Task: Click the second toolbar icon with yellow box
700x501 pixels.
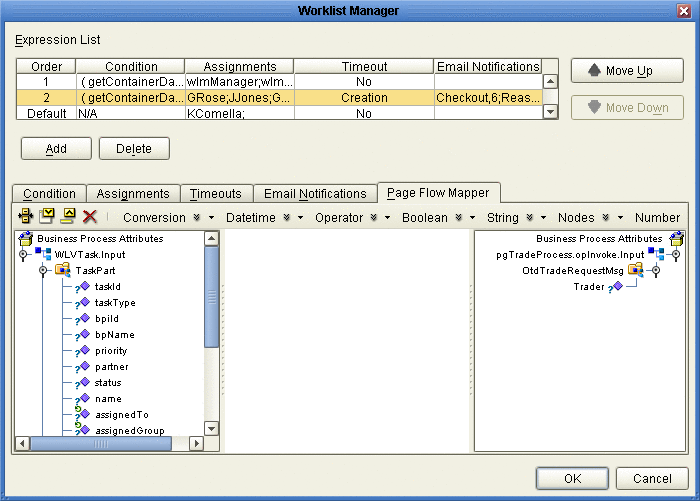Action: [47, 216]
